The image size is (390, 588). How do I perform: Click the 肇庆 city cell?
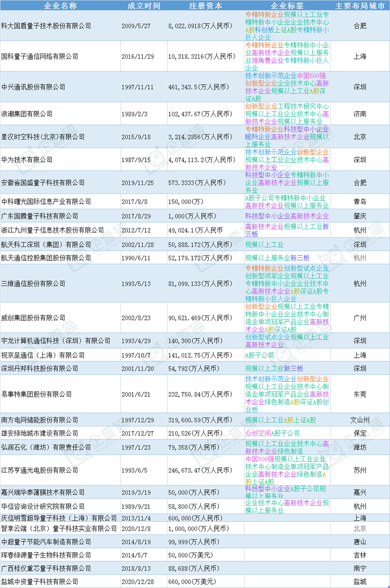[360, 216]
